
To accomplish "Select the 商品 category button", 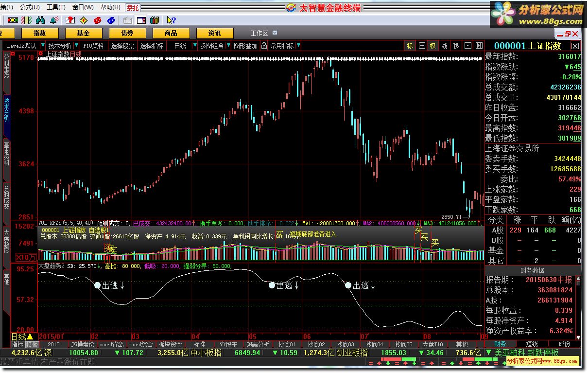I will tap(171, 33).
